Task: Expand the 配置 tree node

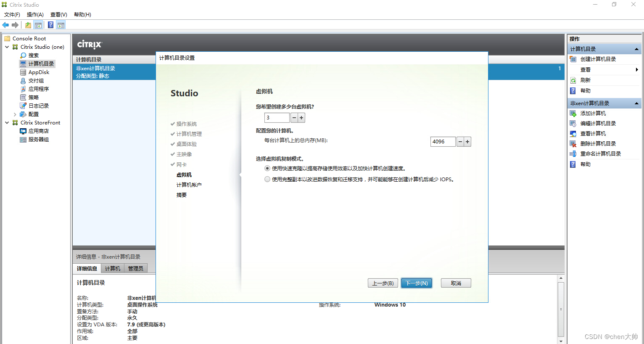Action: [15, 114]
